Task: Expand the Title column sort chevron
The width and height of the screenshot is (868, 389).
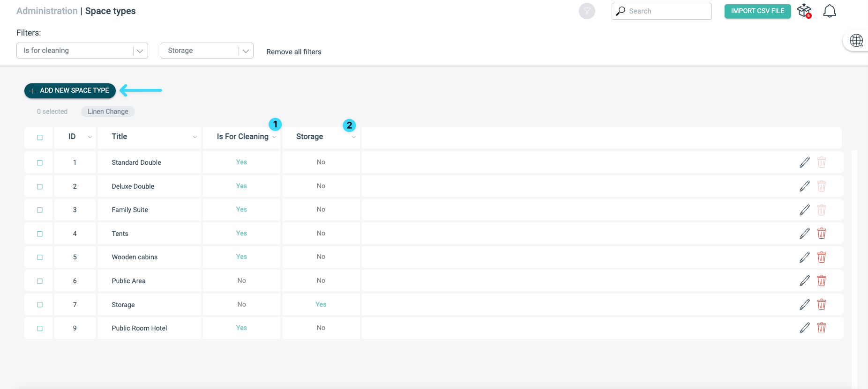Action: pyautogui.click(x=195, y=137)
